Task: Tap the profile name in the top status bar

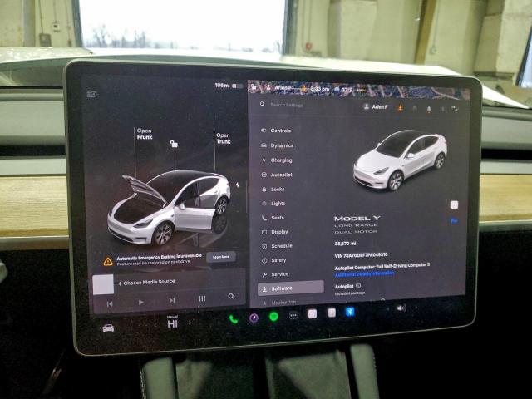Action: 283,88
